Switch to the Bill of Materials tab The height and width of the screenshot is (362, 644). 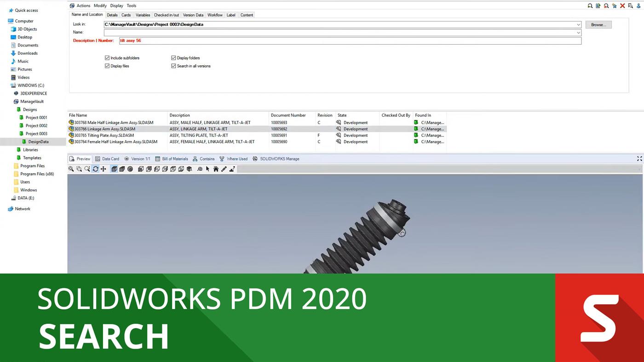click(x=175, y=158)
